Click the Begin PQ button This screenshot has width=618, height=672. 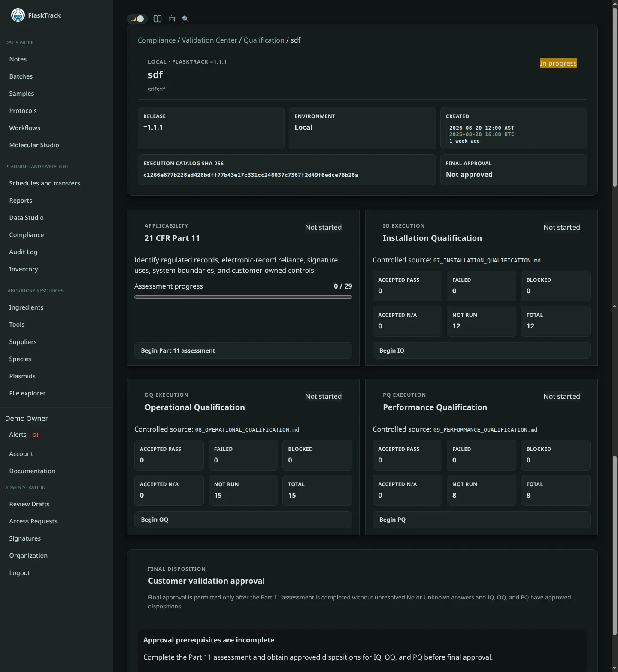point(481,520)
